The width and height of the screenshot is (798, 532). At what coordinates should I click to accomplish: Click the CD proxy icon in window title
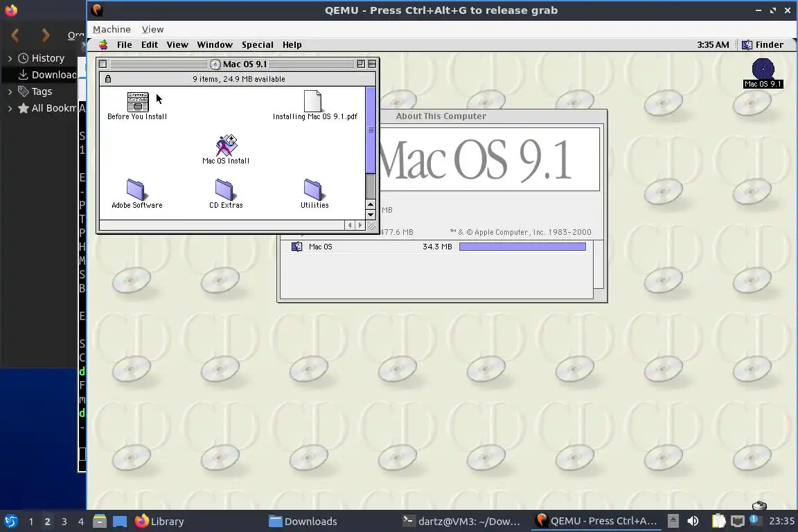pyautogui.click(x=215, y=64)
